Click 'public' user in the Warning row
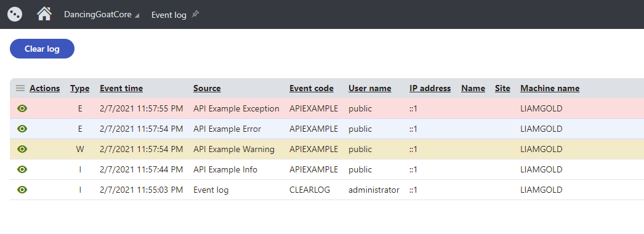 (360, 150)
